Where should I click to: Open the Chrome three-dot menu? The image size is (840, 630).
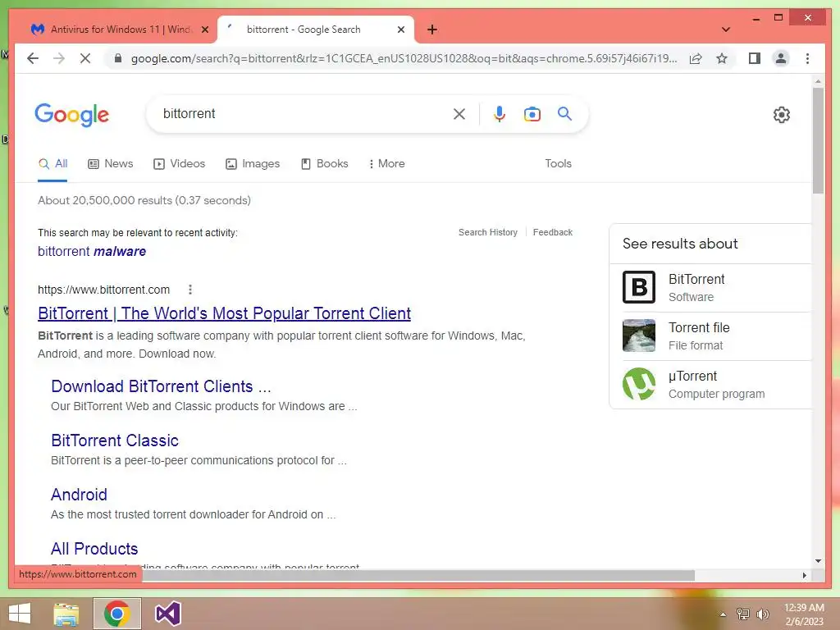tap(807, 58)
